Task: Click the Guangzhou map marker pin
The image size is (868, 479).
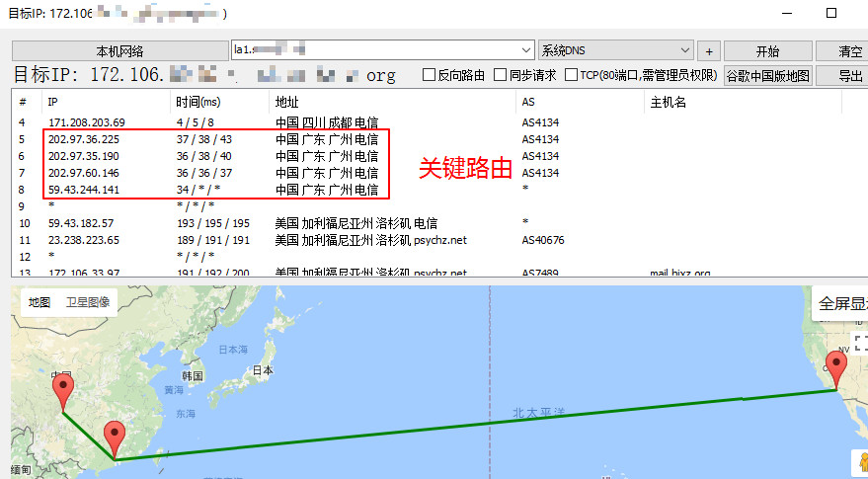Action: 116,439
